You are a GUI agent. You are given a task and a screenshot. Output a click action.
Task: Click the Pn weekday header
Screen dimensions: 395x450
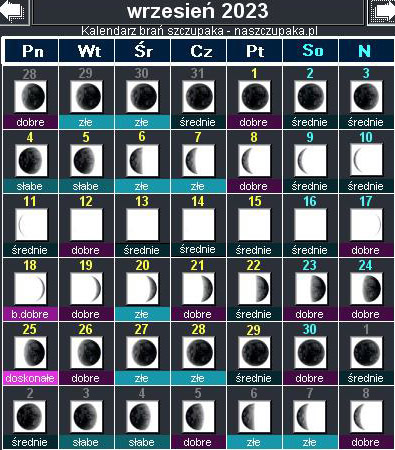click(32, 51)
